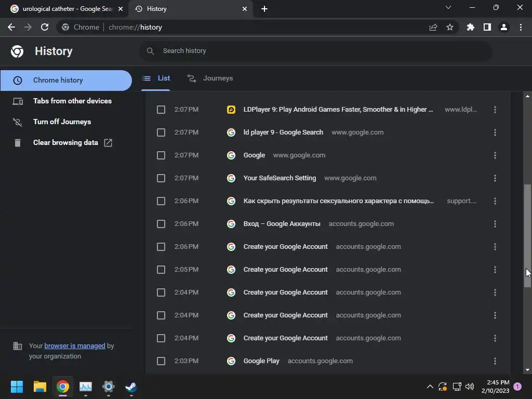
Task: Open actions menu for Как скрыть результаты entry
Action: point(495,201)
